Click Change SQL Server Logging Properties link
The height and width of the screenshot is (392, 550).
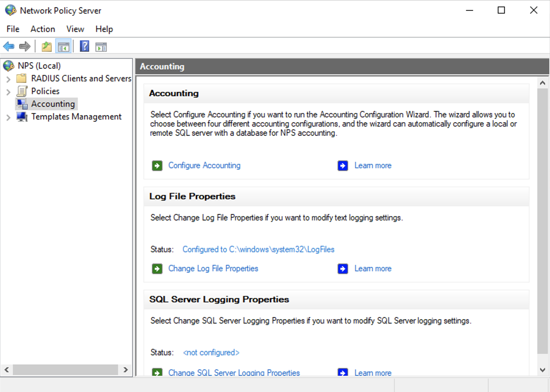coord(234,373)
